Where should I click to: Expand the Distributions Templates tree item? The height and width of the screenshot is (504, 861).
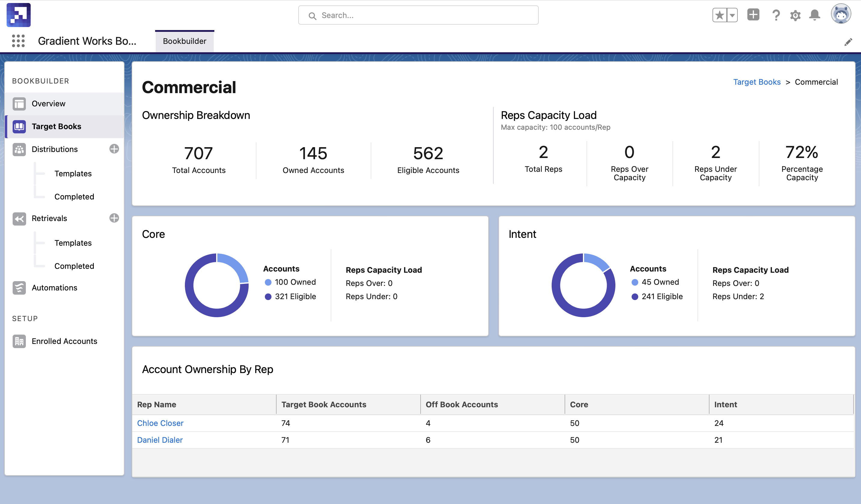click(x=73, y=173)
